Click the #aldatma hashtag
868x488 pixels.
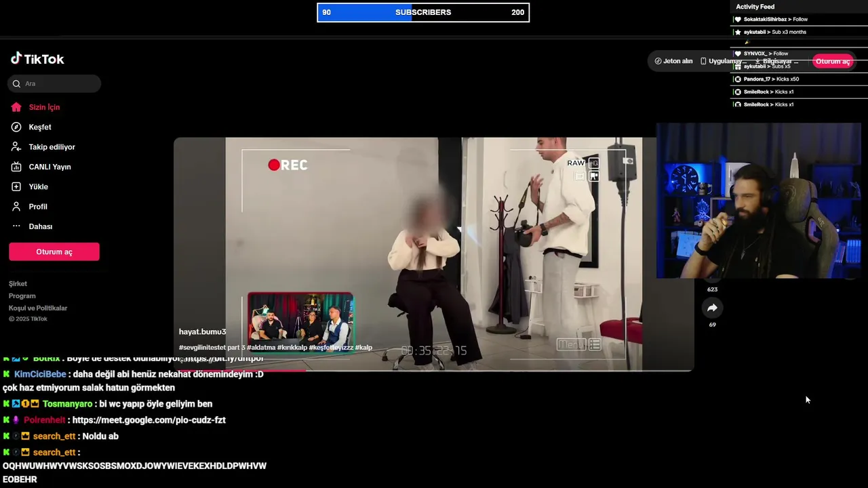coord(261,348)
